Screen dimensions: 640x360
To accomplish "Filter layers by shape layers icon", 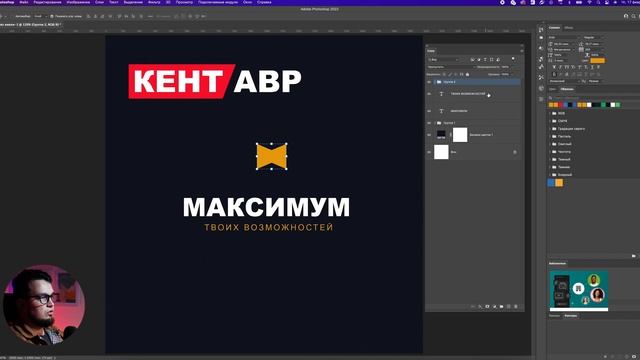I will coord(491,60).
